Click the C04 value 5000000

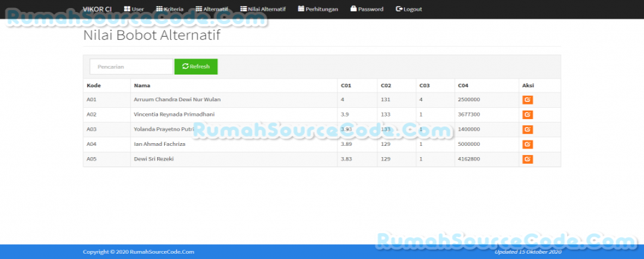coord(469,144)
